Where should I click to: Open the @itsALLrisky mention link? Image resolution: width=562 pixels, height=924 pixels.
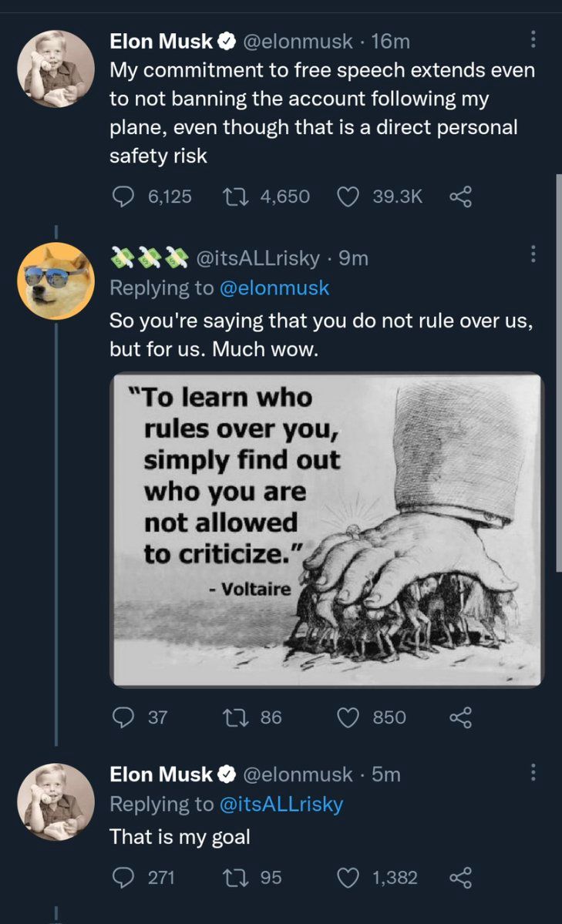coord(281,805)
